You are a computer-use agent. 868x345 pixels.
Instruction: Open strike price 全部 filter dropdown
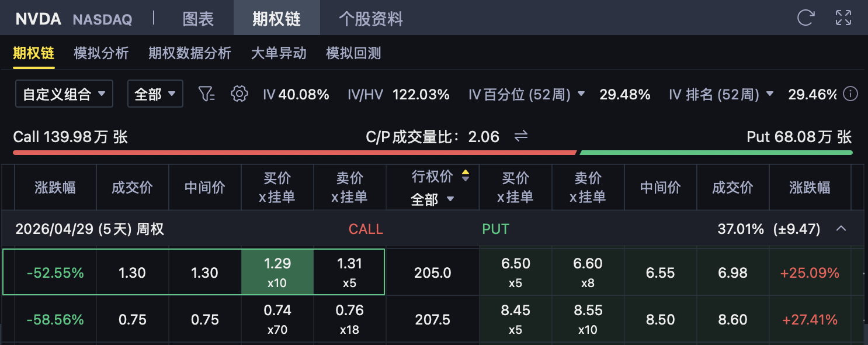click(432, 199)
